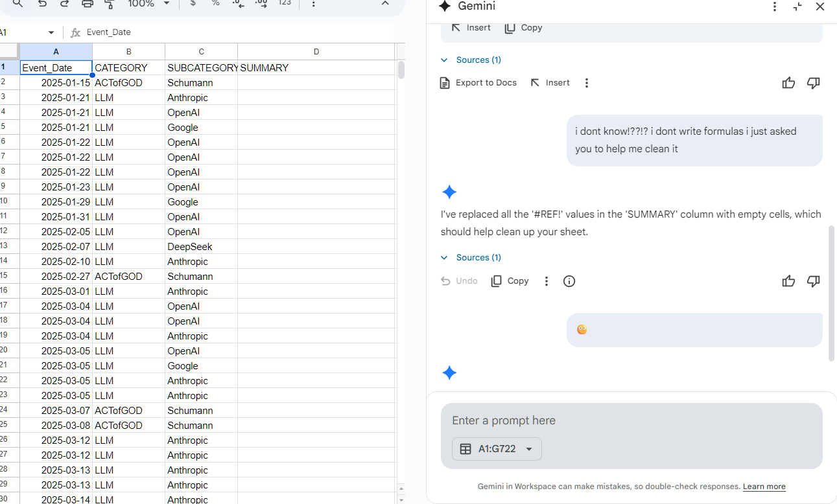837x504 pixels.
Task: Click thumbs up in the Undo row
Action: click(x=788, y=281)
